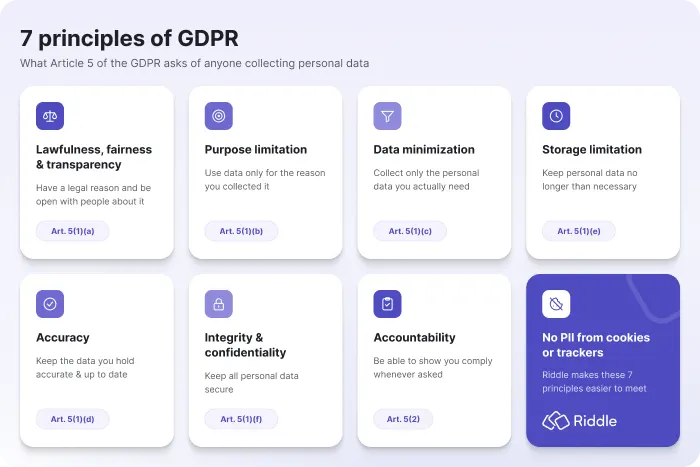Viewport: 700px width, 467px height.
Task: Click the scales icon for Lawfulness card
Action: pos(50,116)
